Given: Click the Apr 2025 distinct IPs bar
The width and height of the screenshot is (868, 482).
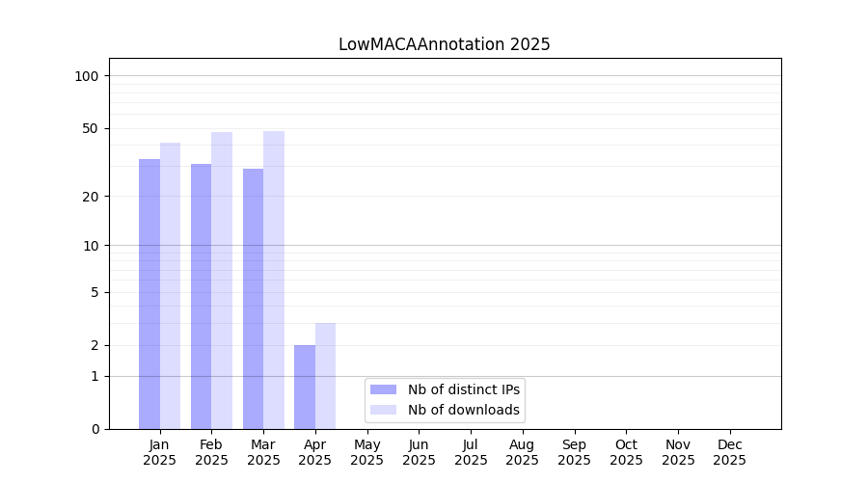Looking at the screenshot, I should (305, 387).
